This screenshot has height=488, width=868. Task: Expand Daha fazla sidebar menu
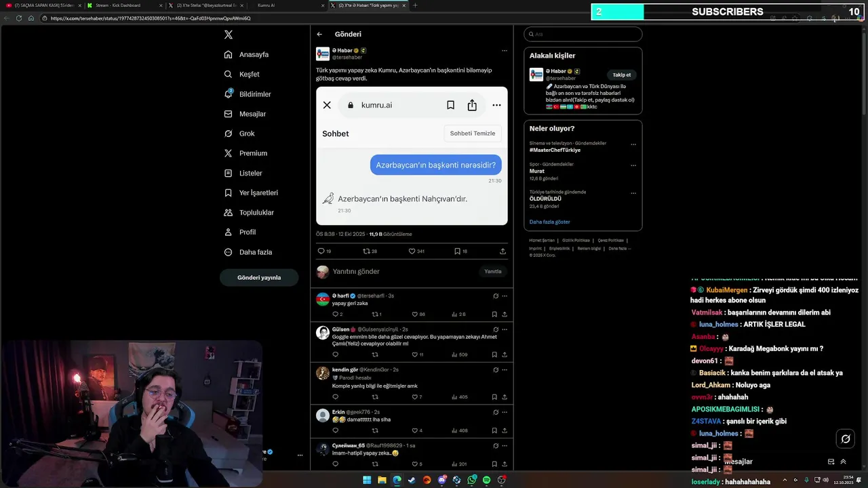(248, 252)
